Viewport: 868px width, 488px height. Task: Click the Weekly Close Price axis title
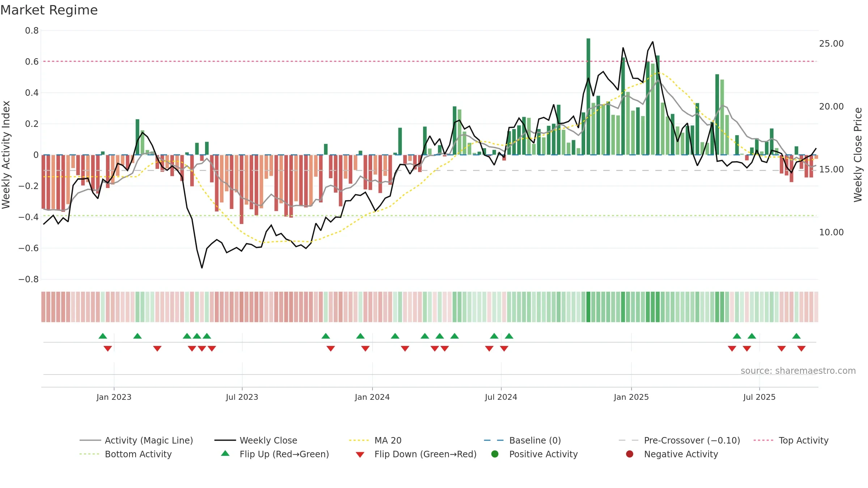click(858, 155)
